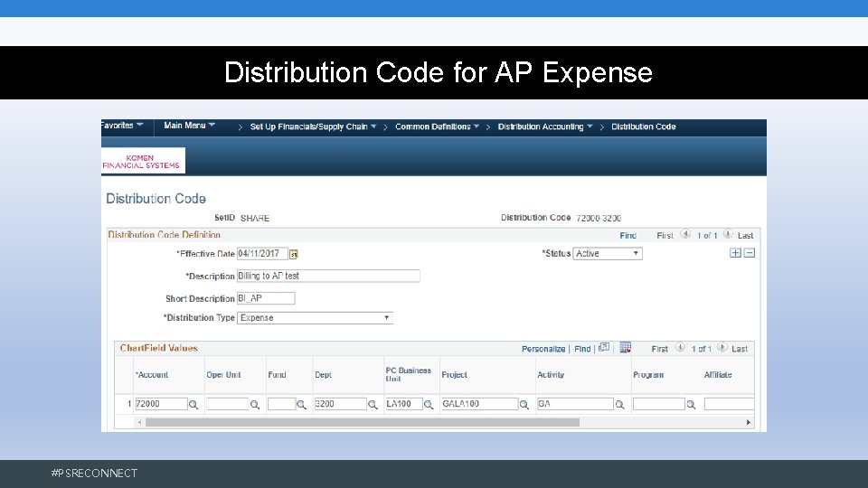The image size is (868, 488).
Task: Click the Activity field GA
Action: (x=575, y=404)
